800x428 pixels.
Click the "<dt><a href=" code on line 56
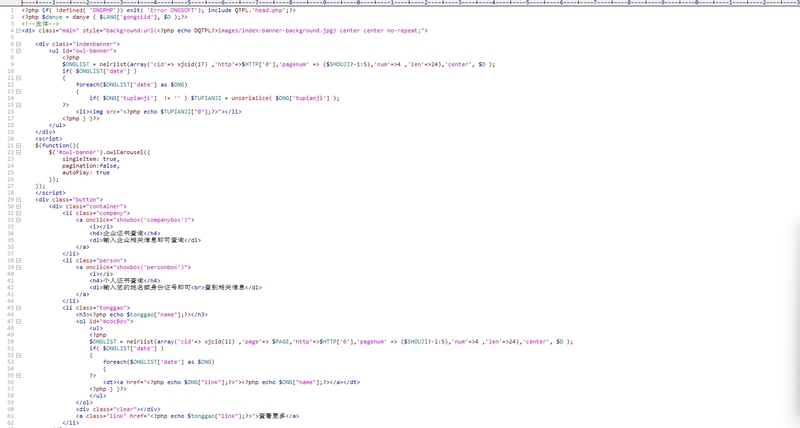125,382
